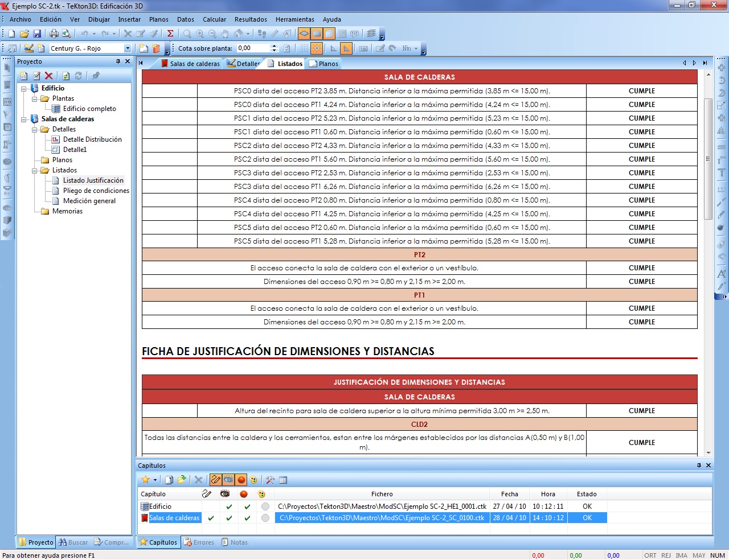This screenshot has width=729, height=560.
Task: Toggle the red sphere button in Capítulos toolbar
Action: coord(241,480)
